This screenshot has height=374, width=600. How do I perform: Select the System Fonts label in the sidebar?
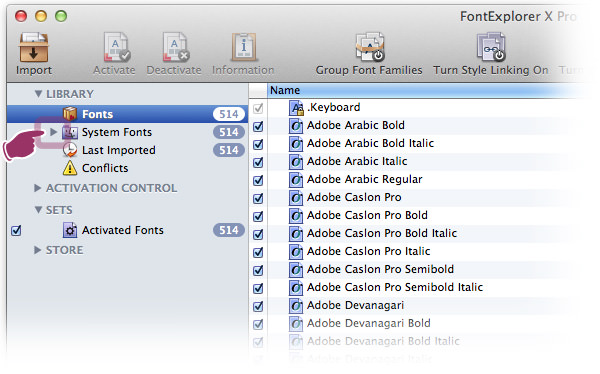coord(117,132)
